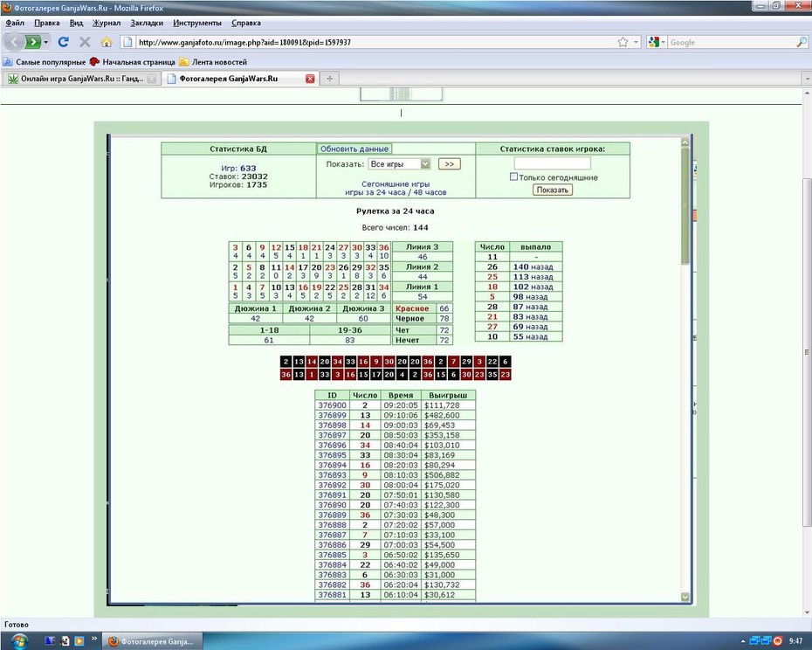Open the Закладки menu
The height and width of the screenshot is (650, 812).
[147, 23]
